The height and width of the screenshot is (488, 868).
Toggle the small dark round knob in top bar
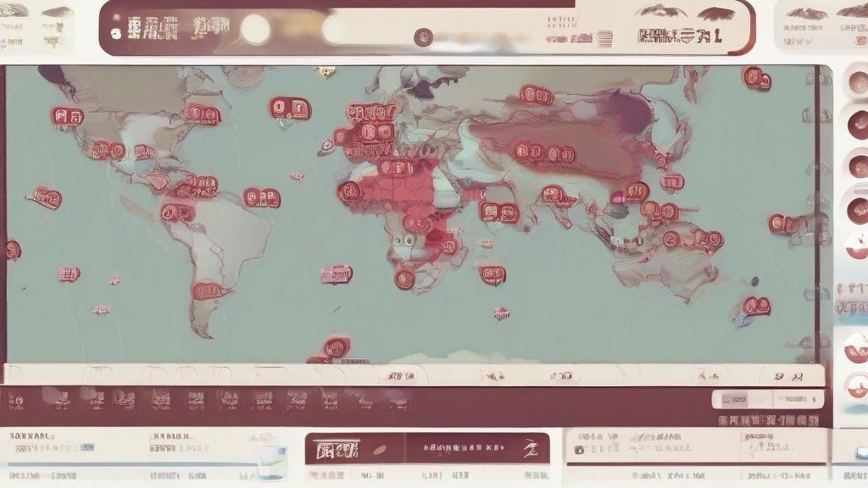[x=423, y=37]
